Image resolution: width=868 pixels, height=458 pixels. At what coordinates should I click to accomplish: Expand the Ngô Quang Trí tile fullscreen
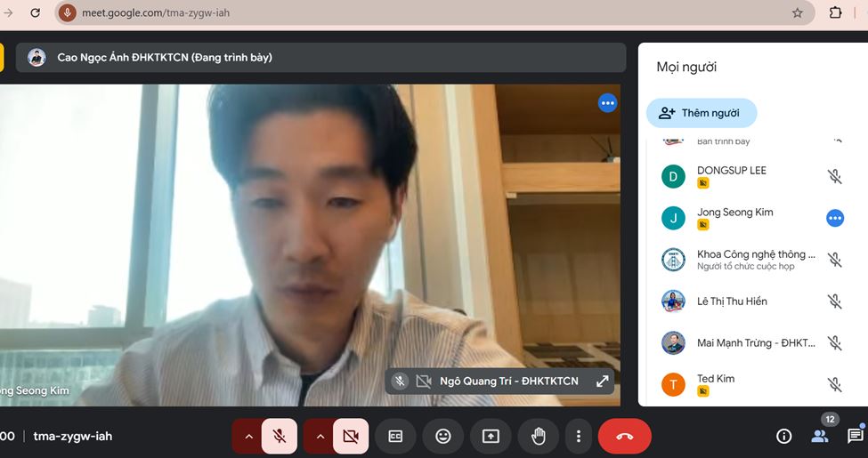(602, 382)
